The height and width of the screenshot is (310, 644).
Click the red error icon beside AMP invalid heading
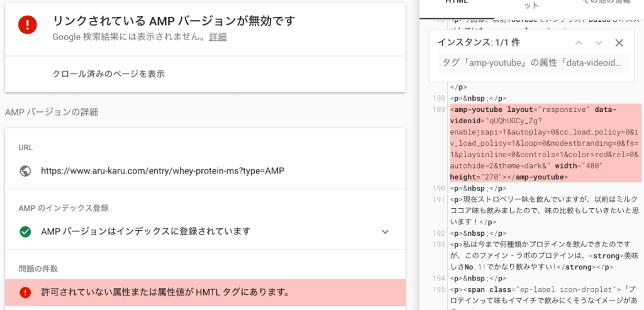[x=28, y=25]
